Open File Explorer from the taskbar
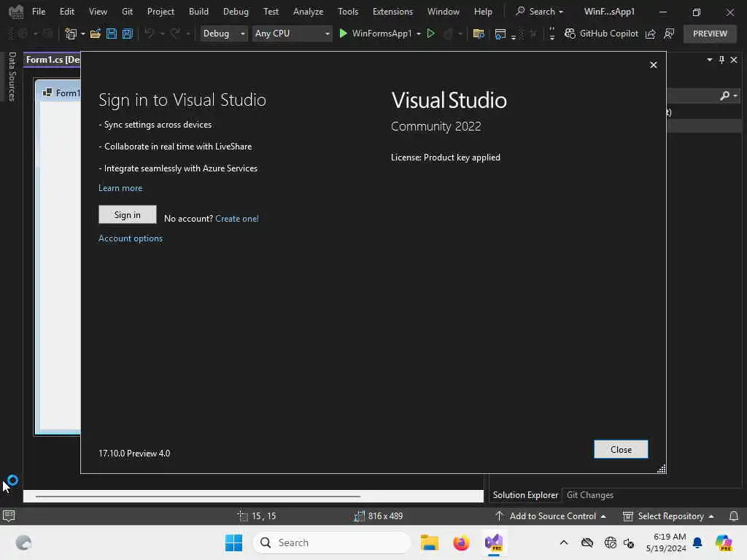The width and height of the screenshot is (747, 560). pyautogui.click(x=429, y=542)
